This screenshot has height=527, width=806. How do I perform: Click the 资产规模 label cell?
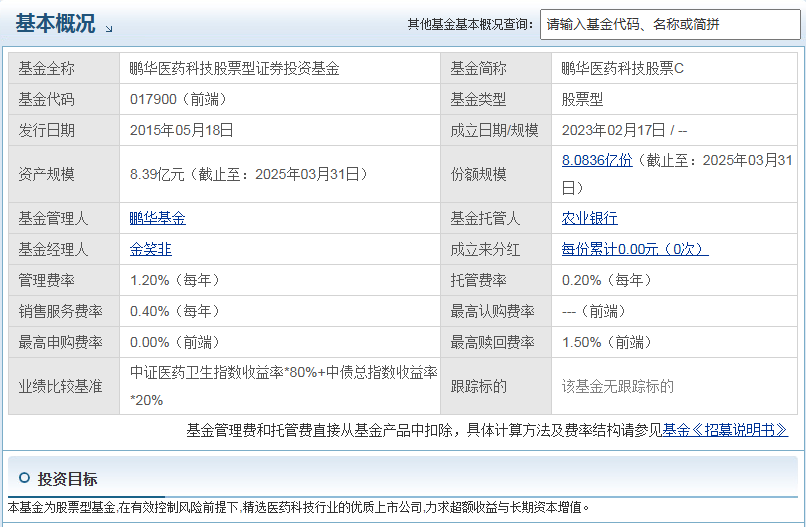(x=64, y=174)
